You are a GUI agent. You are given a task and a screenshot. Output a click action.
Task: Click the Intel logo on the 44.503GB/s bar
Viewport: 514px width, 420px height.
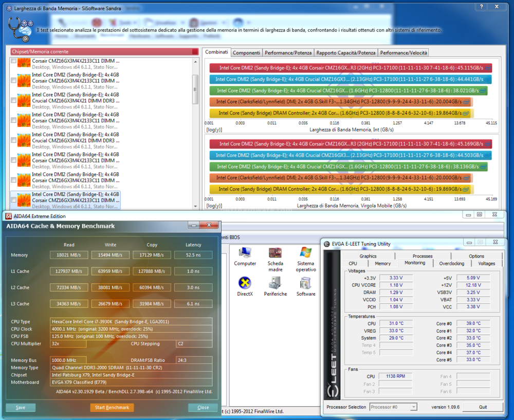coord(488,155)
